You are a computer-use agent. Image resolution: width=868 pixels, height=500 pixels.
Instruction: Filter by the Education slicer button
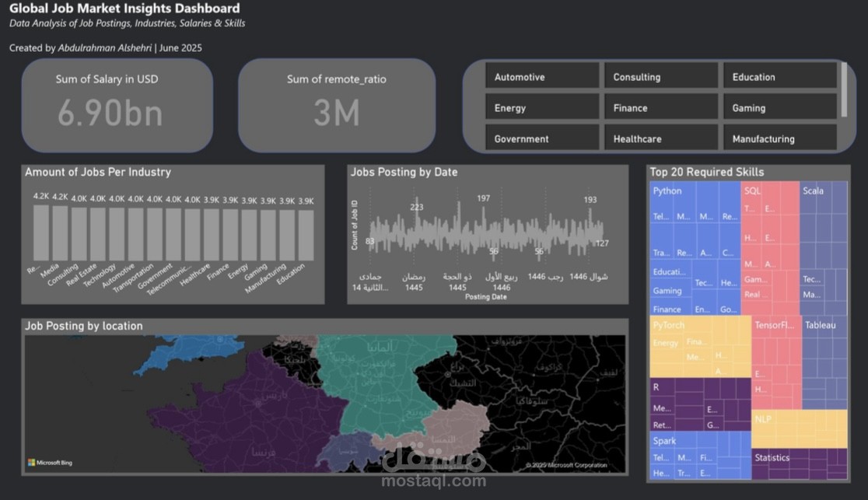point(780,77)
